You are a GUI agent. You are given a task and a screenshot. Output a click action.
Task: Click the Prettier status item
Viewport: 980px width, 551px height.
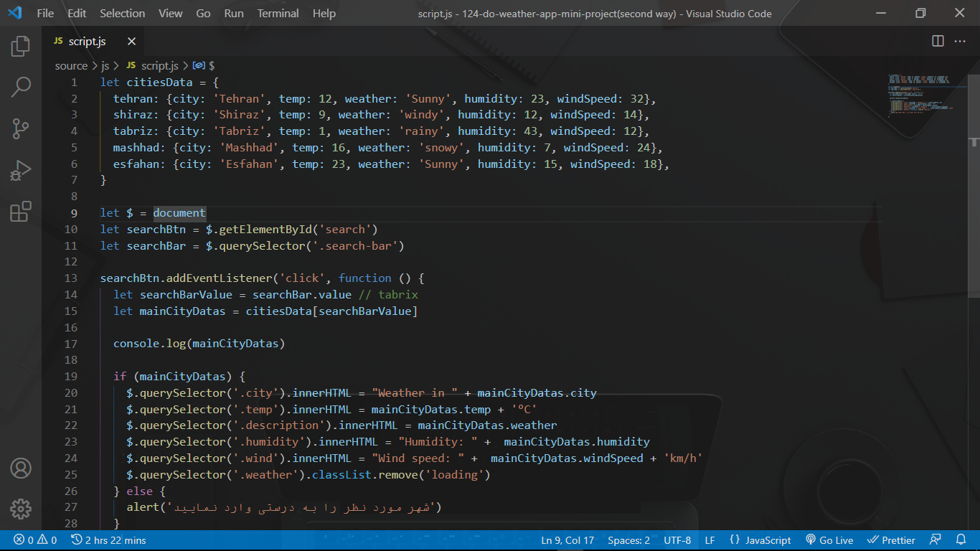coord(891,540)
